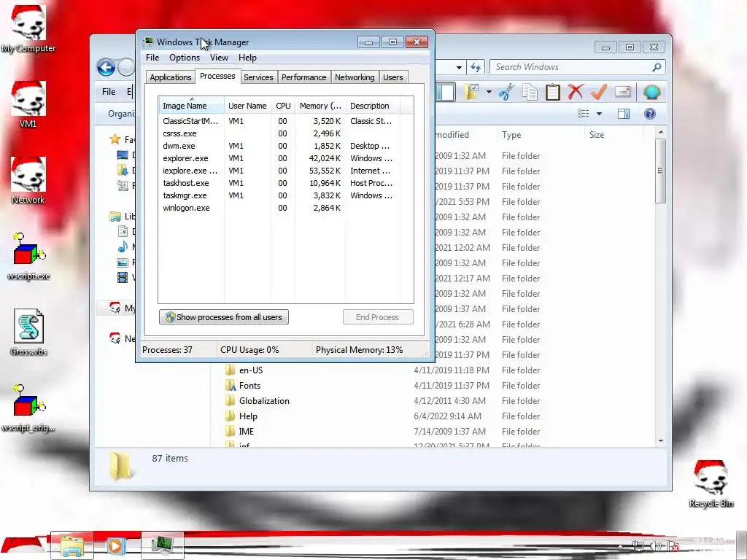The image size is (747, 560).
Task: Select the Recycle Bin desktop icon
Action: pyautogui.click(x=711, y=483)
